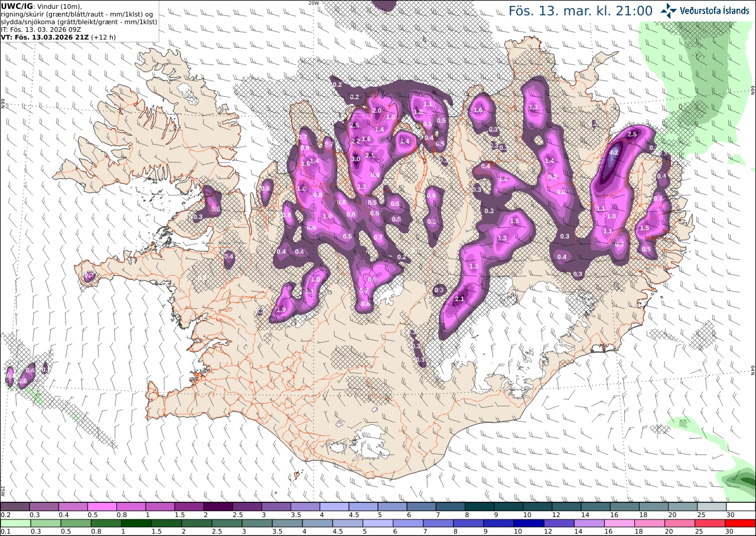This screenshot has height=536, width=756.
Task: Click the 'UWC/IG: Vindur (10m),' legend title line
Action: pyautogui.click(x=42, y=6)
